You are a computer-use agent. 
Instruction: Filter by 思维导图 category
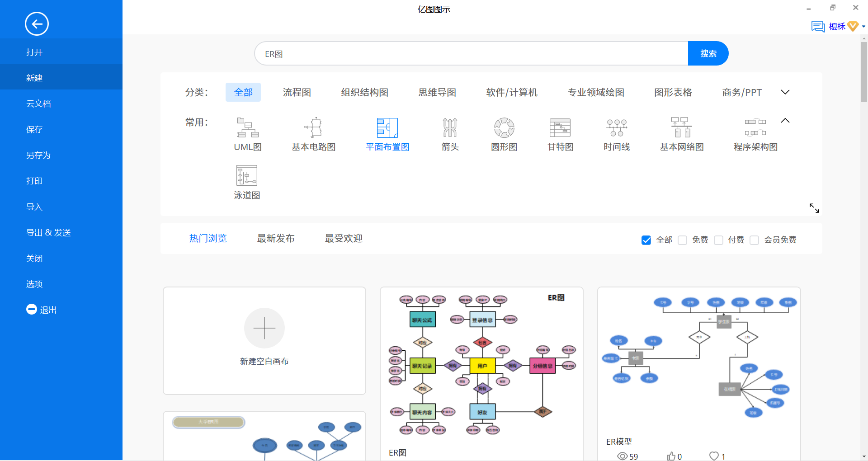(x=437, y=93)
